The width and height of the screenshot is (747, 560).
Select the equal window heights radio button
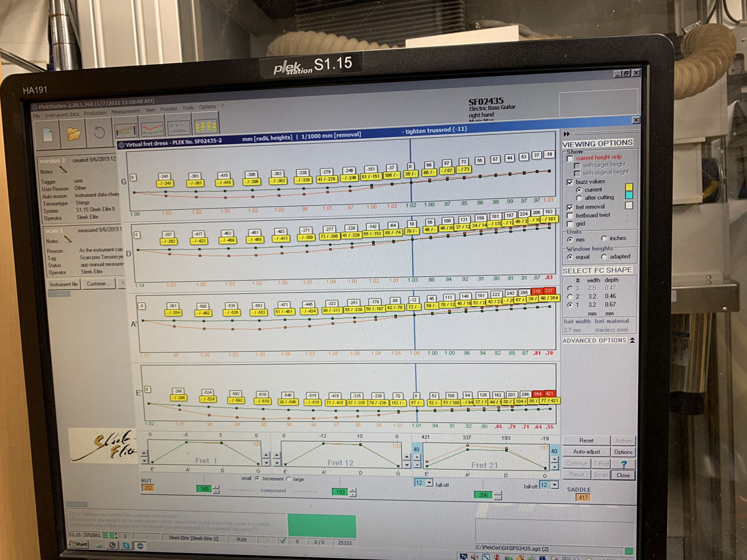(x=570, y=257)
